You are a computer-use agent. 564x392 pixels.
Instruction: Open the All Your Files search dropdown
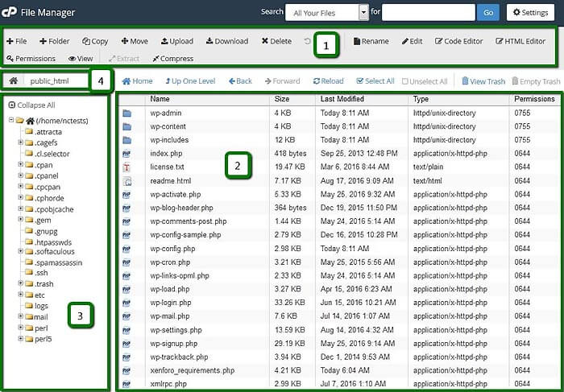click(330, 13)
